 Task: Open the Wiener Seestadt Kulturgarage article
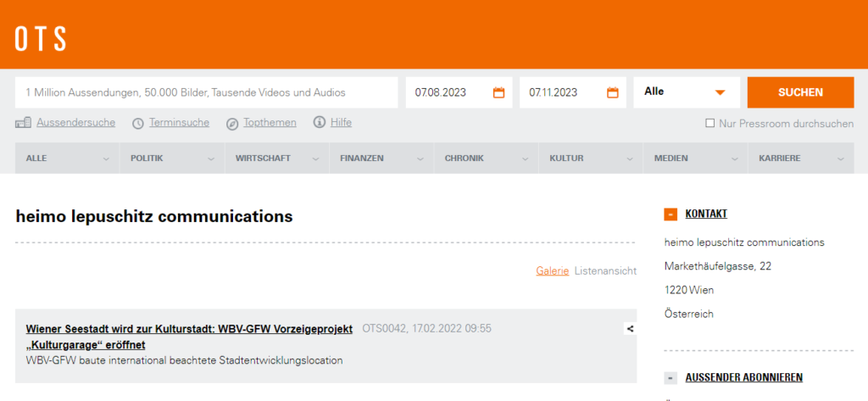coord(189,337)
